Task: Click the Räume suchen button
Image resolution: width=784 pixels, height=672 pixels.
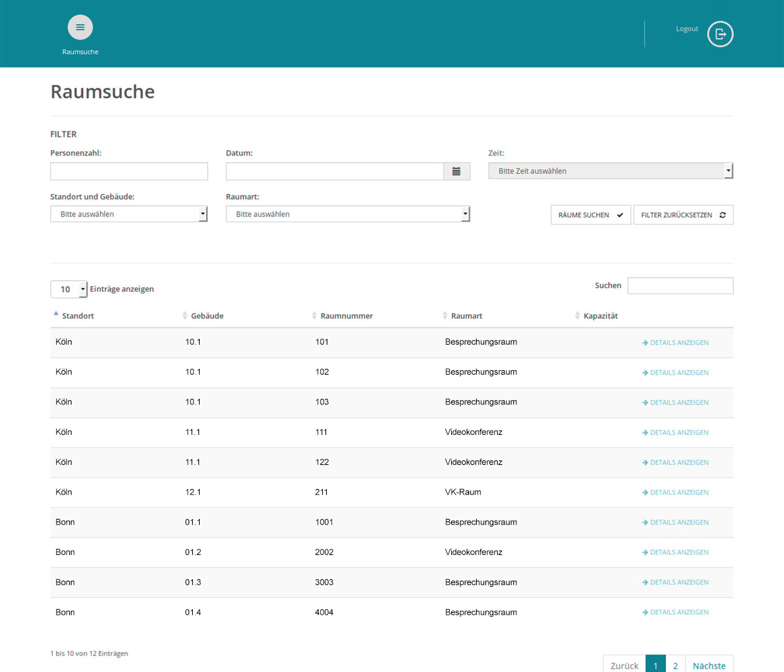Action: pos(591,215)
